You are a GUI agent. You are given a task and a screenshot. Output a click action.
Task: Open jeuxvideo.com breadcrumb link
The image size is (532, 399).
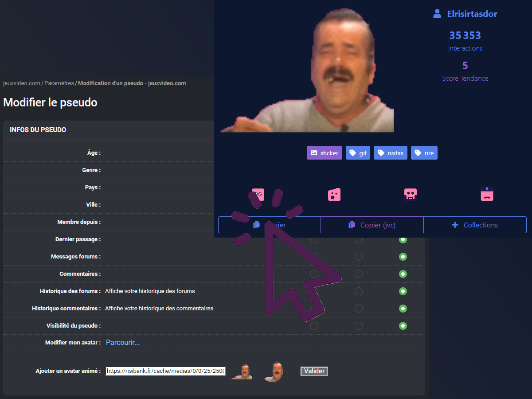click(22, 83)
